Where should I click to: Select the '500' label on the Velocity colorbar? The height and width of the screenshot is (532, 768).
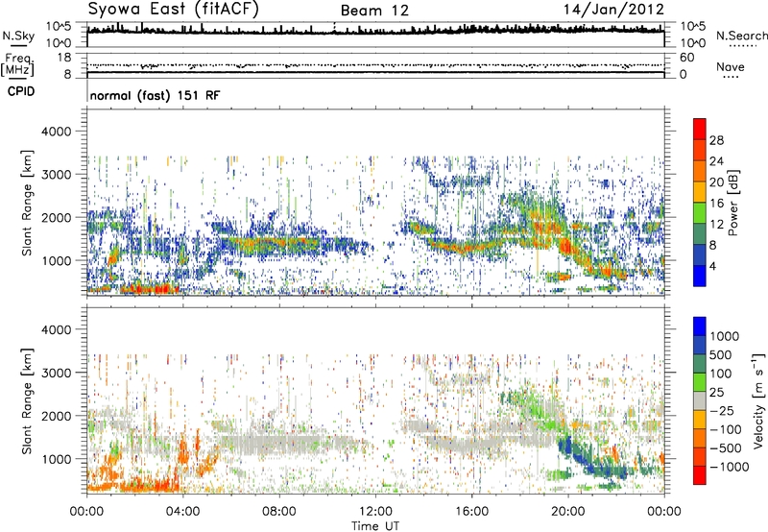tap(721, 354)
